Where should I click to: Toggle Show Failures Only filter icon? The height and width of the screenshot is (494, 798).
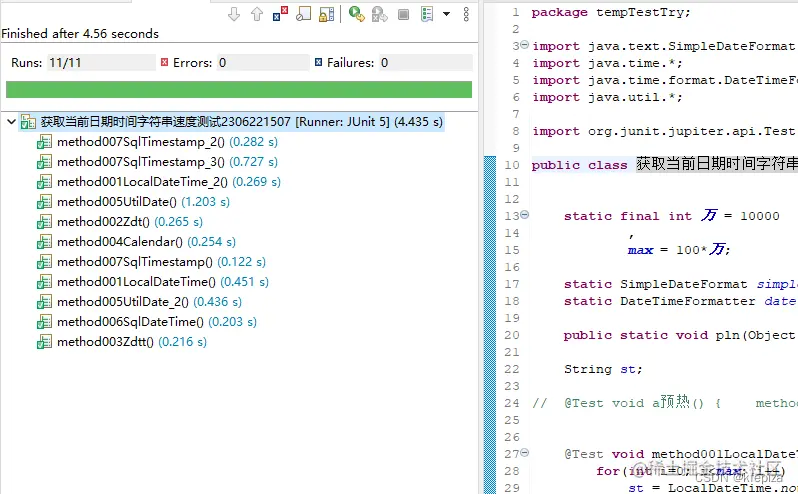coord(280,14)
